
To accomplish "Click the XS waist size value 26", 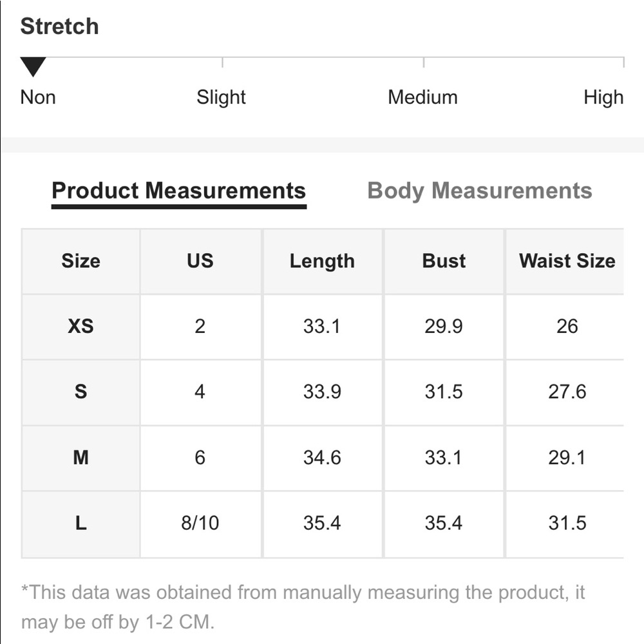I will (x=567, y=327).
